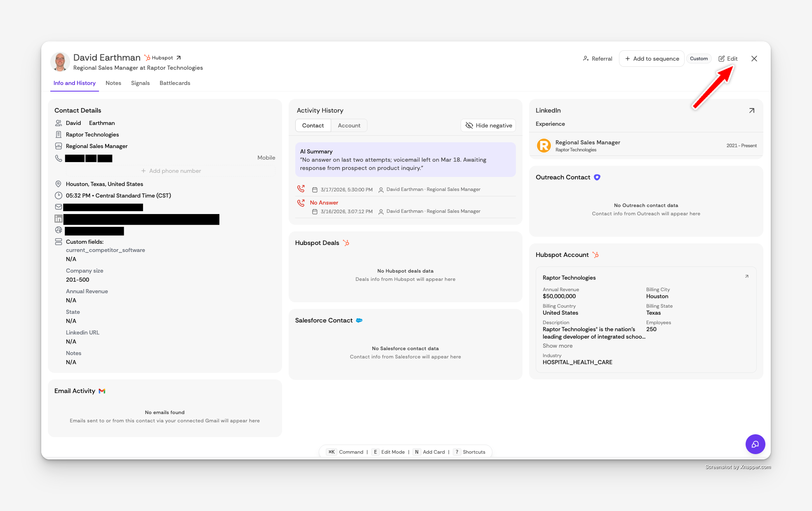Click the Edit Mode shortcut hint
Viewport: 812px width, 511px height.
tap(388, 452)
